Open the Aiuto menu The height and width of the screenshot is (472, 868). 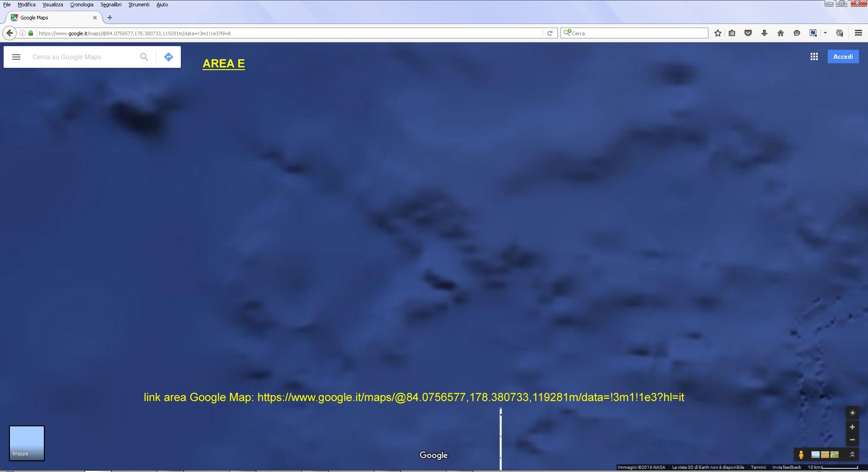click(162, 5)
